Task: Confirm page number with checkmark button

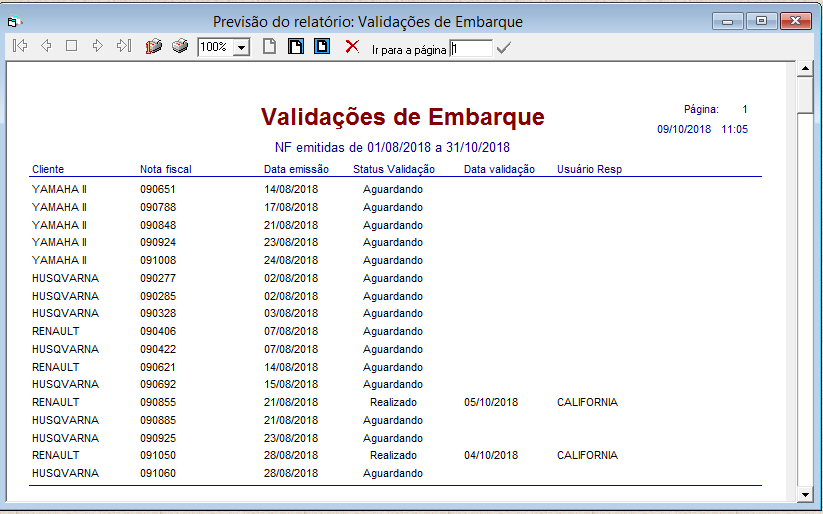Action: point(503,48)
